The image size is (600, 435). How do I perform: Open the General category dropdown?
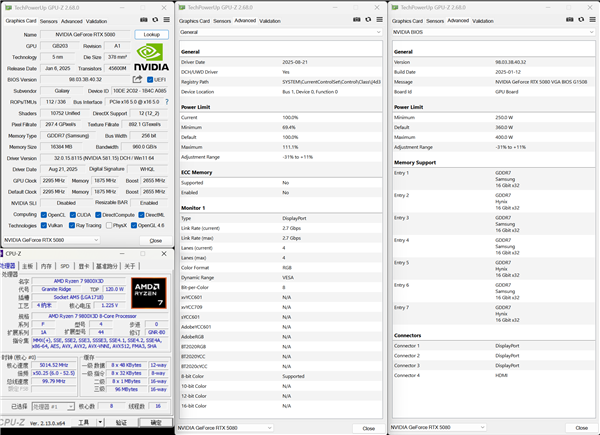280,32
